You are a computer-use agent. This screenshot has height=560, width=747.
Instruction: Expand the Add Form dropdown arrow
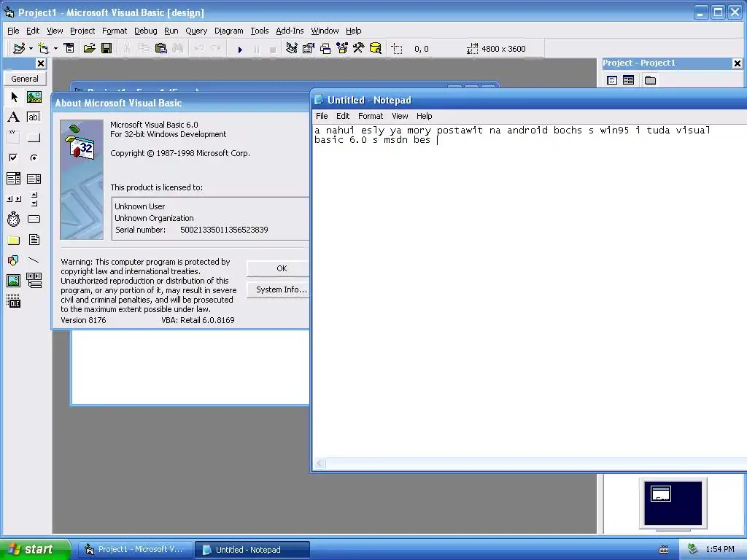click(x=55, y=49)
